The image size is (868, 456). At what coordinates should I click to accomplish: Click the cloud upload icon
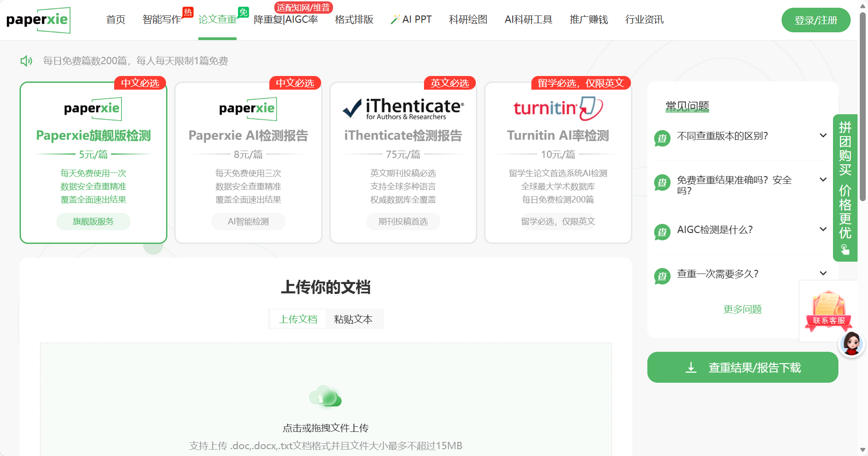325,396
